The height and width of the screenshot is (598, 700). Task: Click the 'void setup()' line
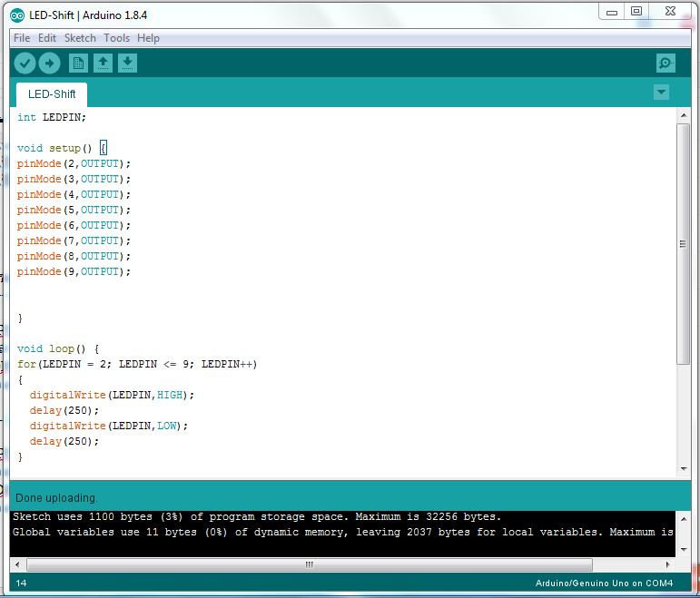62,148
